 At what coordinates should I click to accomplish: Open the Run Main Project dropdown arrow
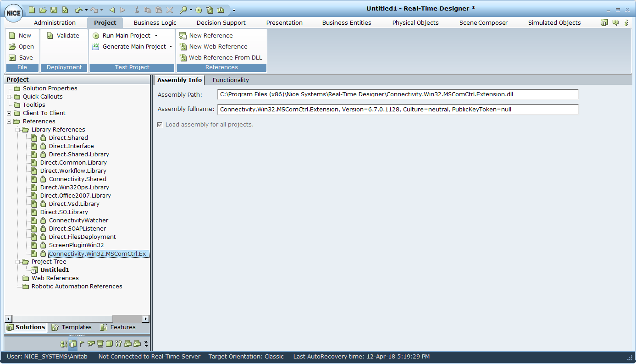point(156,35)
